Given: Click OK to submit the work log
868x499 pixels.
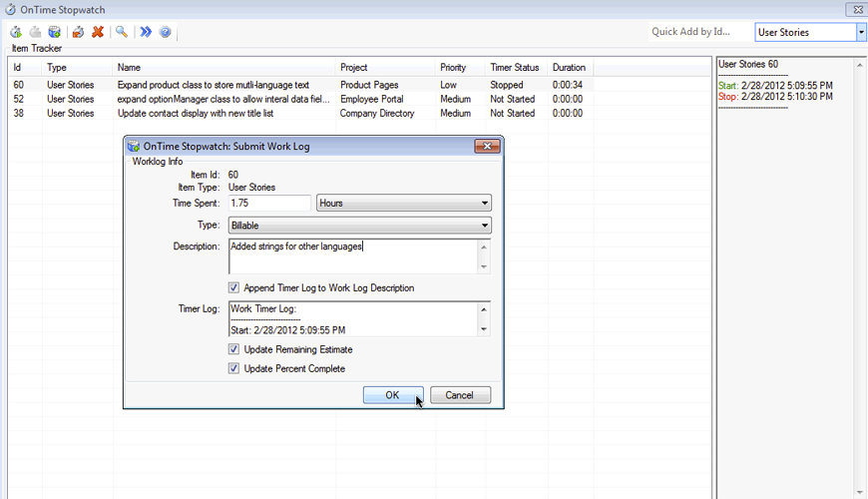Looking at the screenshot, I should click(393, 395).
